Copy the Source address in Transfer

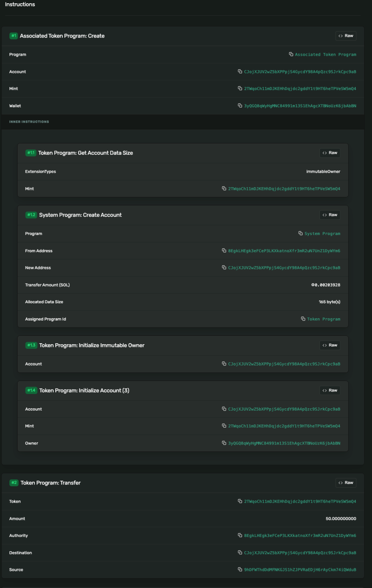pyautogui.click(x=240, y=569)
